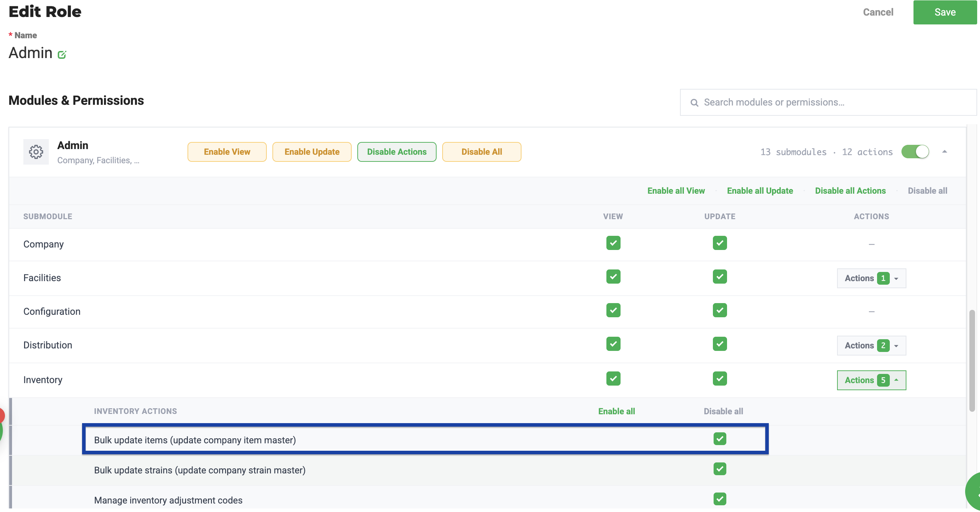The width and height of the screenshot is (980, 512).
Task: Open Facilities Actions dropdown
Action: tap(871, 278)
